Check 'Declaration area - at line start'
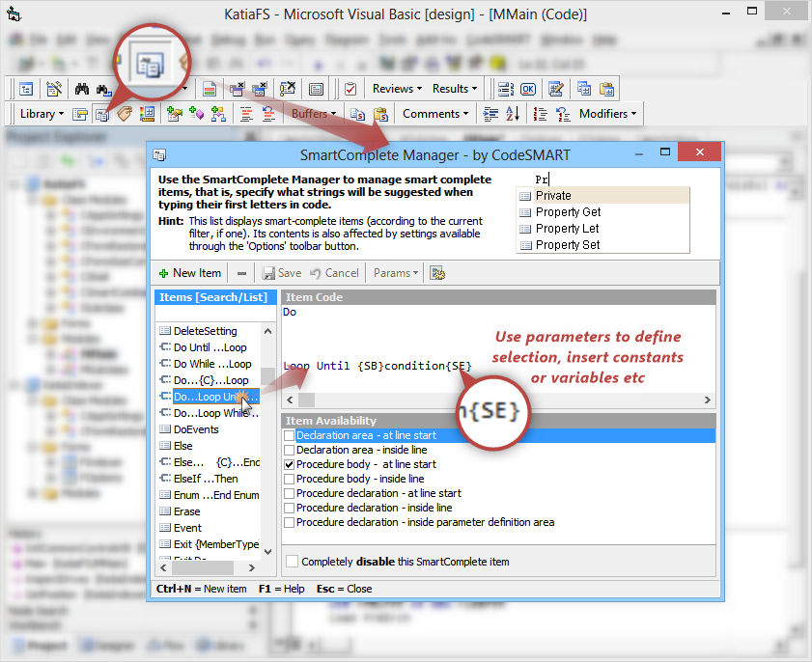The height and width of the screenshot is (662, 812). coord(290,436)
